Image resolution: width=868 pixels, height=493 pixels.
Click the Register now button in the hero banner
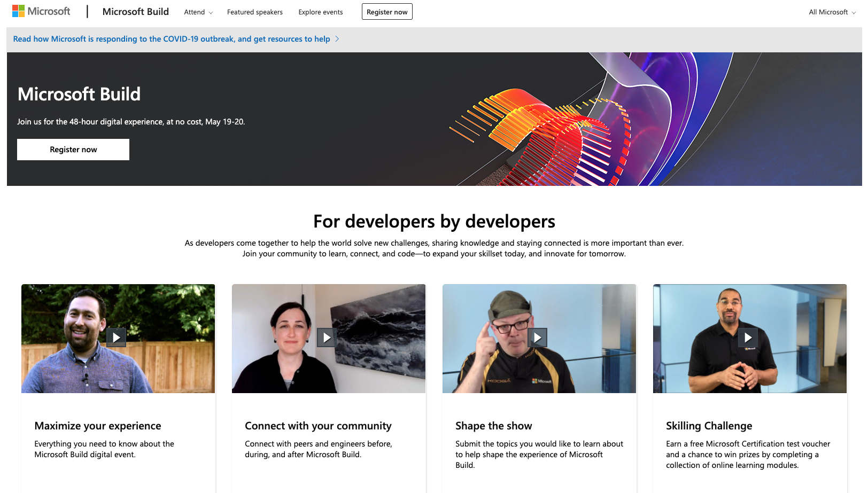tap(73, 149)
